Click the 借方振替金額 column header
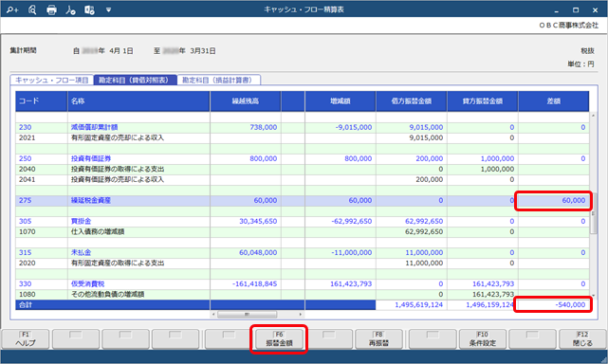Viewport: 608px width, 364px height. pos(412,101)
